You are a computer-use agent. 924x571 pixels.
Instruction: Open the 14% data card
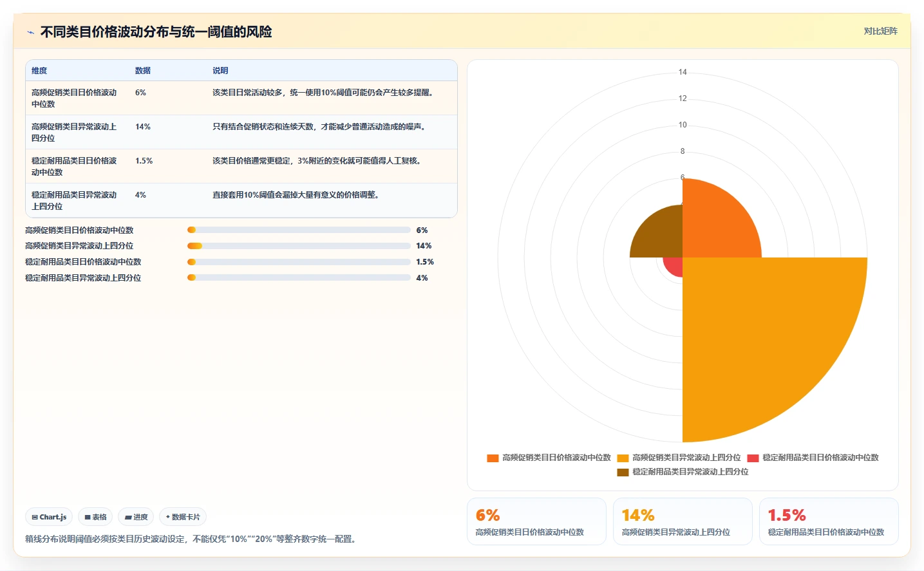(683, 521)
